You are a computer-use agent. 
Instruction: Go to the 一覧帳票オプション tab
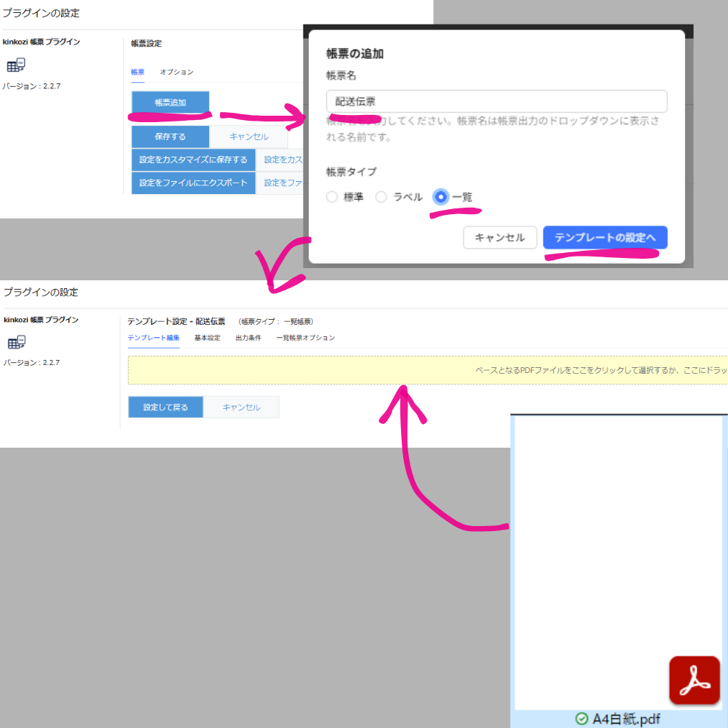305,338
